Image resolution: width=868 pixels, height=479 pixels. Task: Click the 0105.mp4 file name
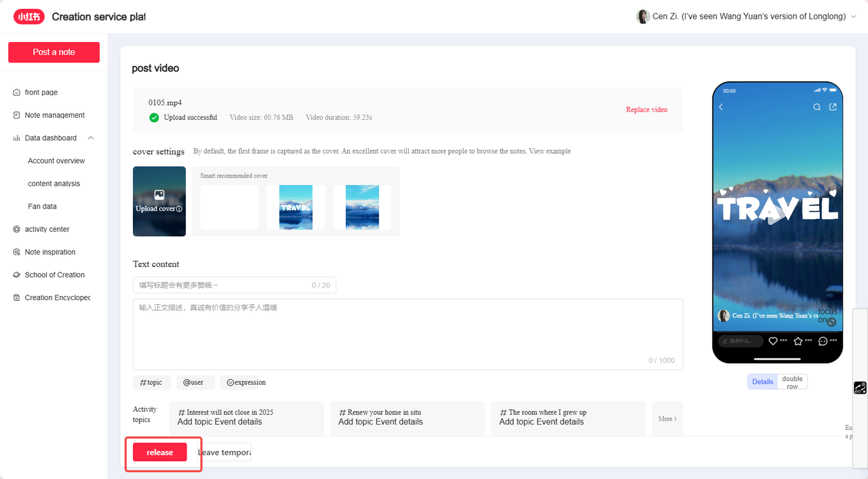pyautogui.click(x=165, y=102)
